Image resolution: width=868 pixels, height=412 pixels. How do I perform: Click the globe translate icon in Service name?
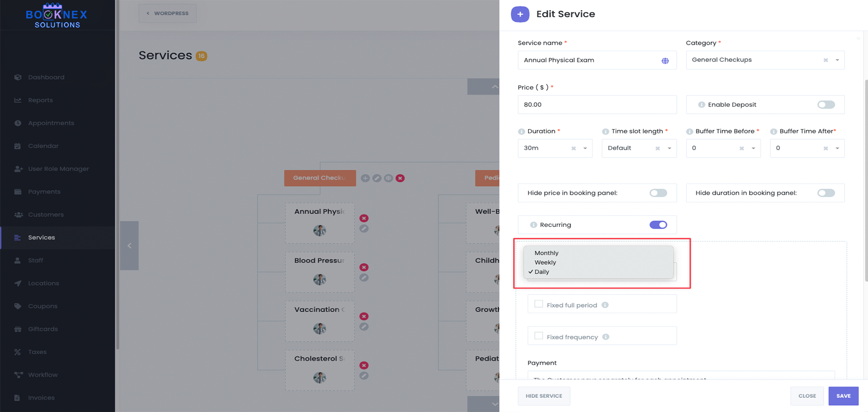pos(665,61)
